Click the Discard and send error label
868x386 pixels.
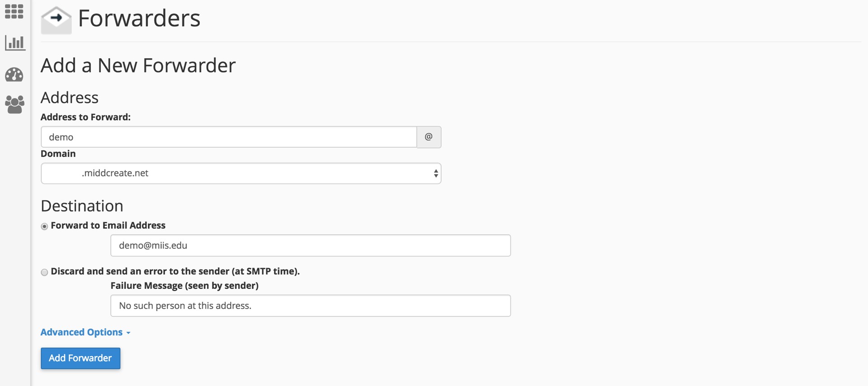175,271
